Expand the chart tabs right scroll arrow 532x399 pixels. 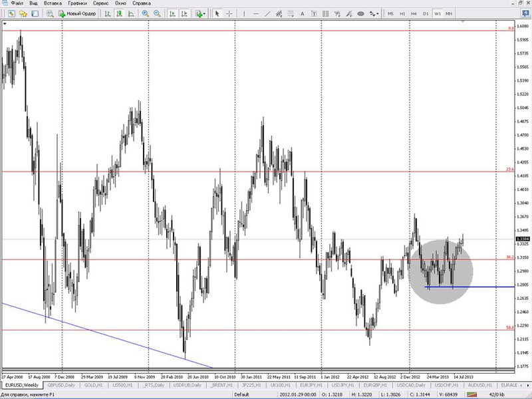point(529,386)
